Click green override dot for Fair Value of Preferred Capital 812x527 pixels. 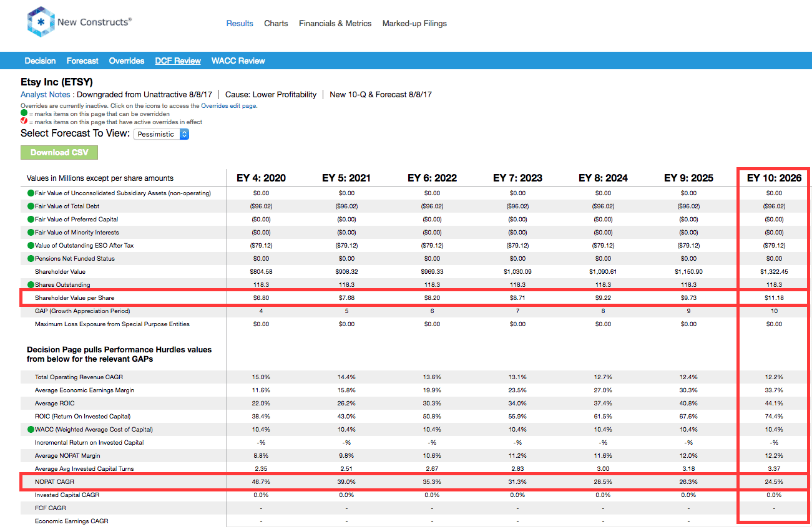31,220
